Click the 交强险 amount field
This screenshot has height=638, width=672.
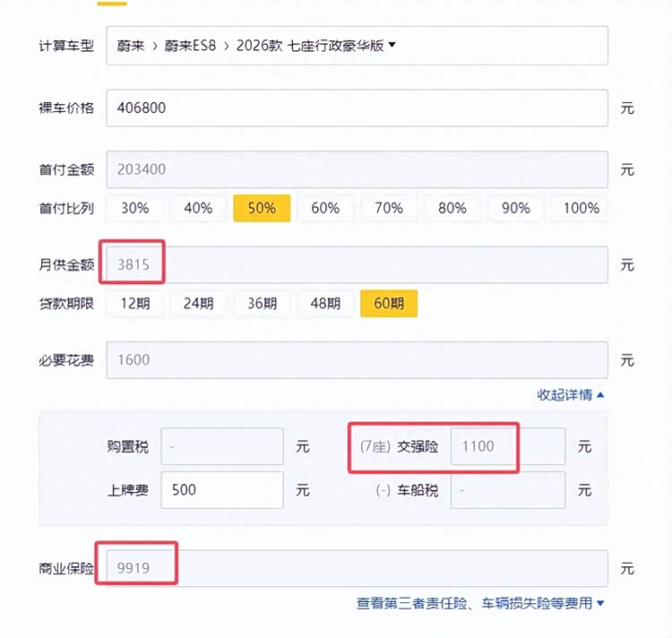tap(507, 446)
